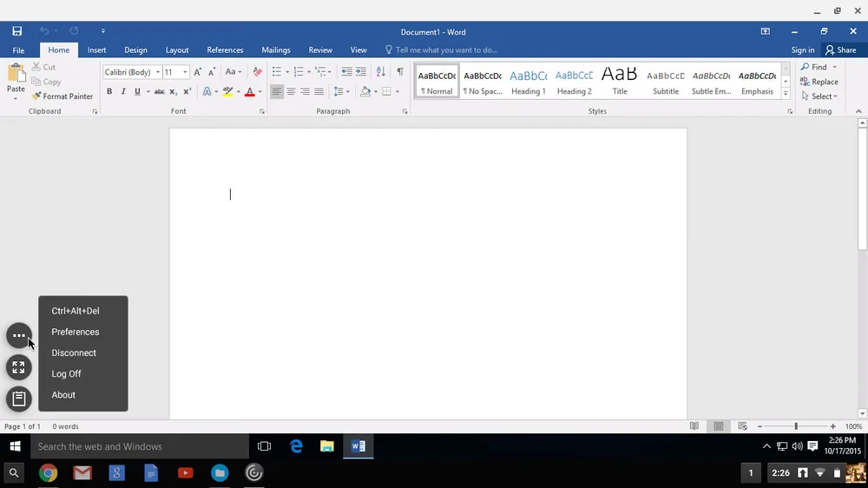Viewport: 868px width, 488px height.
Task: Click Sign in link
Action: click(803, 49)
